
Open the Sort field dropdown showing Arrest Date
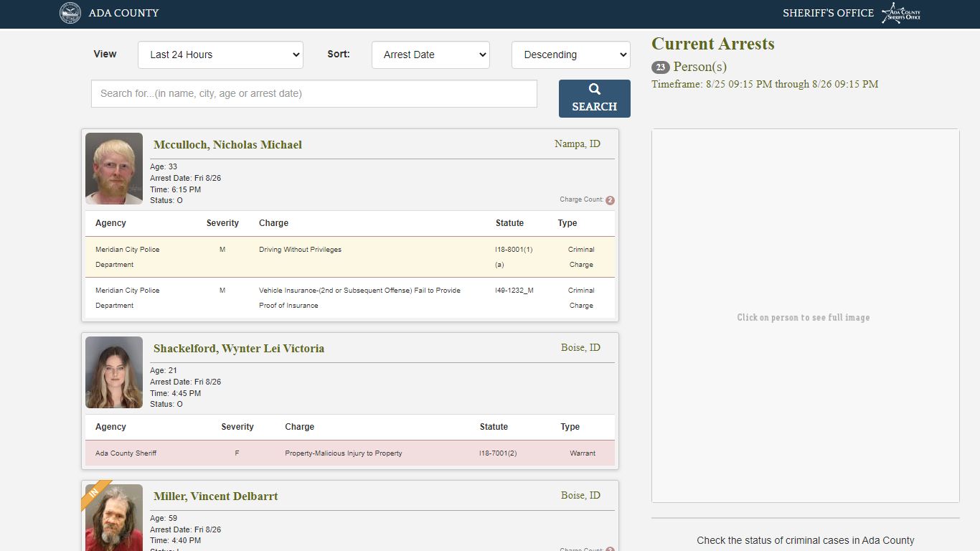click(x=430, y=55)
